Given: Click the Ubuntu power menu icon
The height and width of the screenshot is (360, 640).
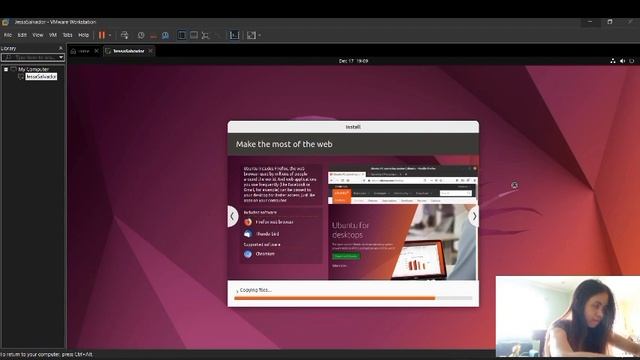Looking at the screenshot, I should 632,61.
